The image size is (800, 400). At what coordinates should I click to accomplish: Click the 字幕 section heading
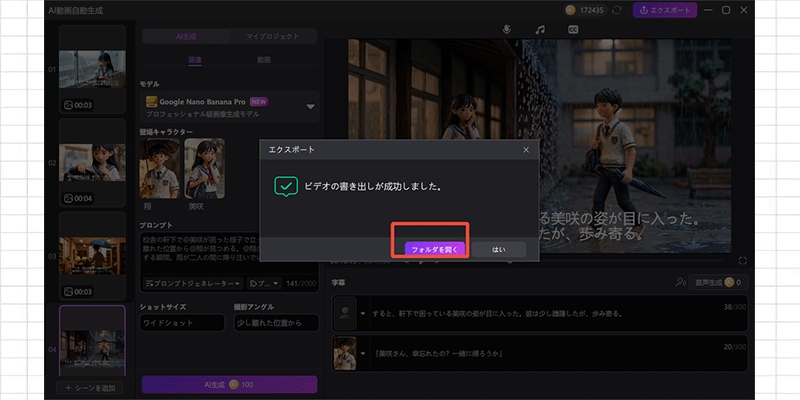[x=338, y=282]
